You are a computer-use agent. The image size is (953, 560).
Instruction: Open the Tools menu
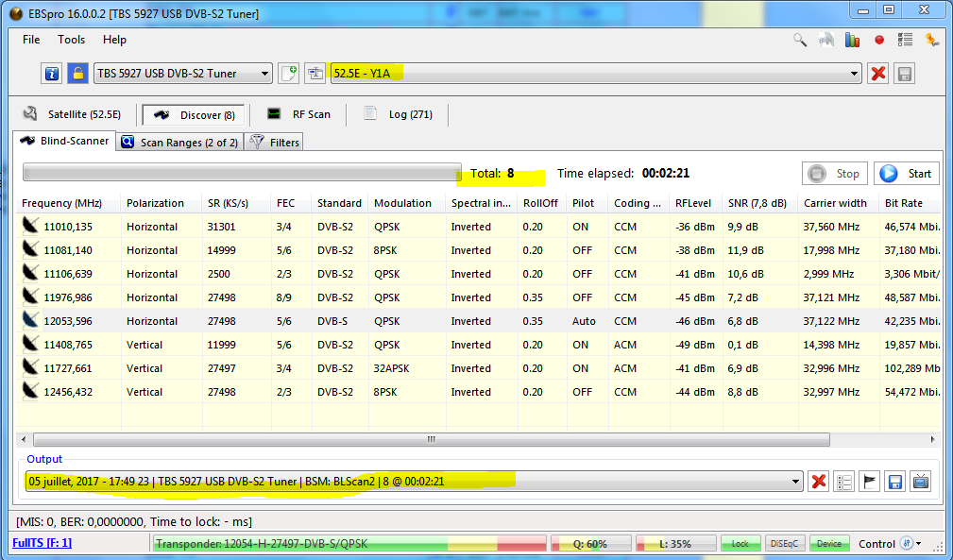click(71, 40)
